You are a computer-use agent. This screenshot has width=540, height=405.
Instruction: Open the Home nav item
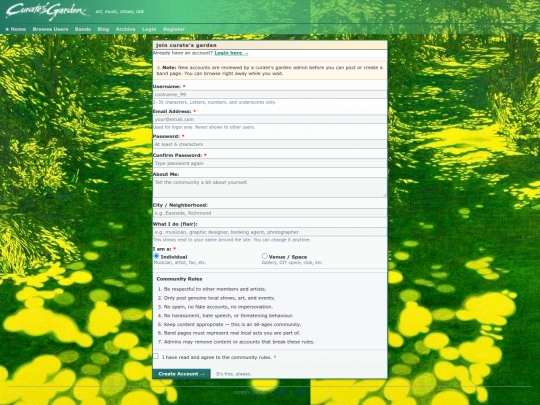[16, 29]
